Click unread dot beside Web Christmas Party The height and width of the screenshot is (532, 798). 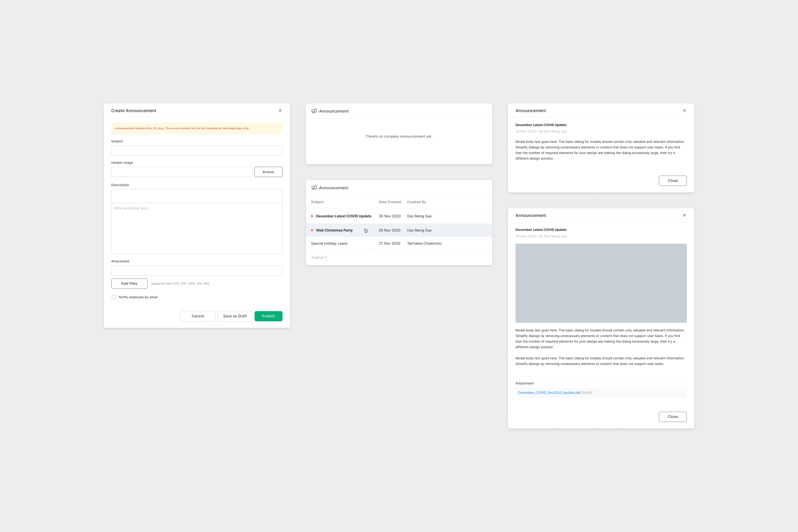tap(312, 230)
